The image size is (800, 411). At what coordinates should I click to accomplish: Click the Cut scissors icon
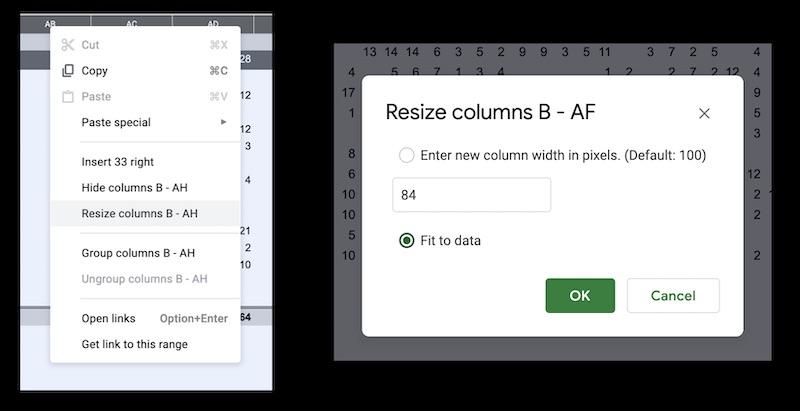point(68,45)
